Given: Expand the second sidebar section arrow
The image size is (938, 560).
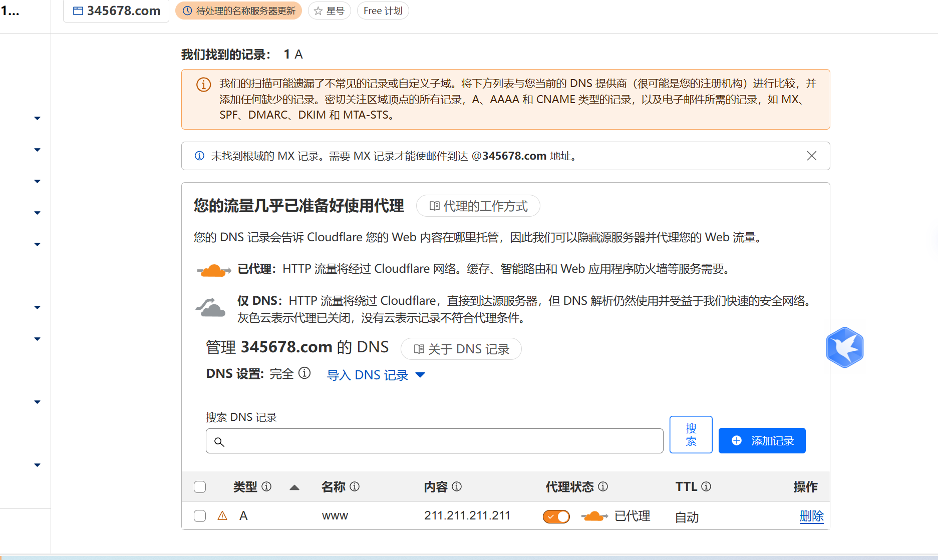Looking at the screenshot, I should coord(37,150).
